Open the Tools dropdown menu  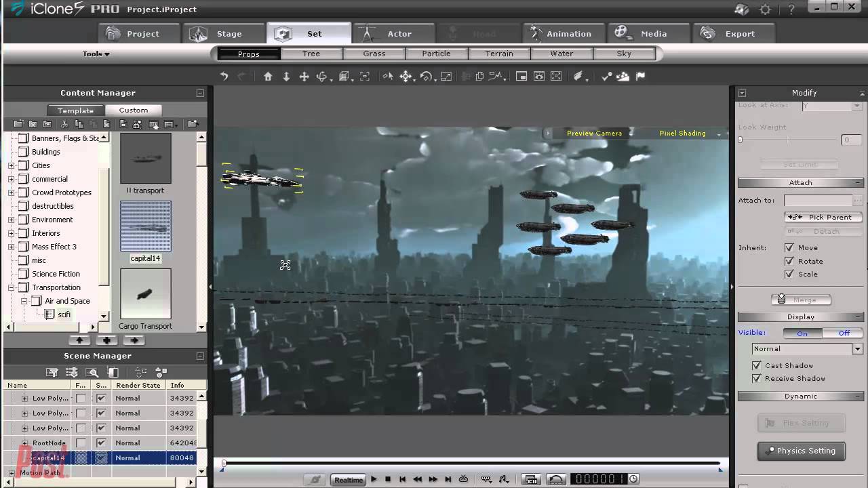[x=96, y=54]
